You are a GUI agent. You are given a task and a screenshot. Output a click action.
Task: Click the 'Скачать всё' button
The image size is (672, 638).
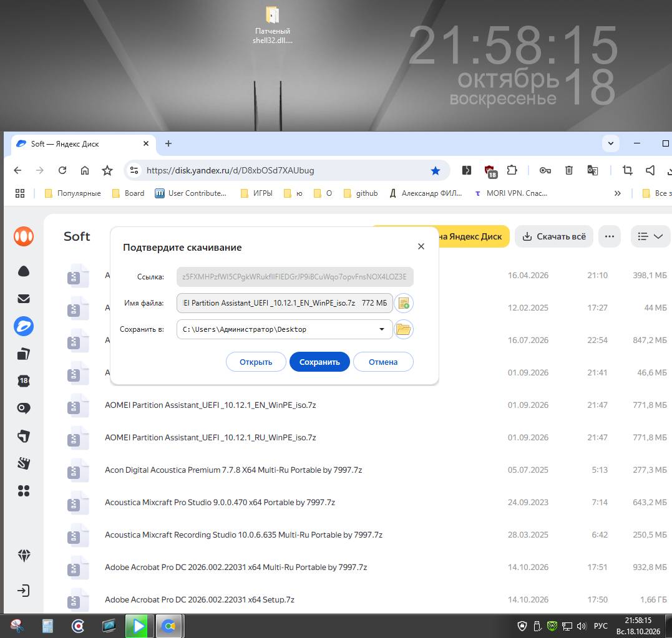pos(553,236)
